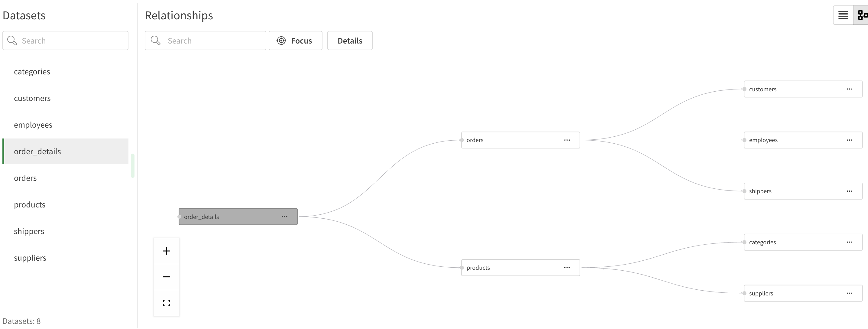868x329 pixels.
Task: Select the shippers dataset in the sidebar
Action: [x=29, y=231]
